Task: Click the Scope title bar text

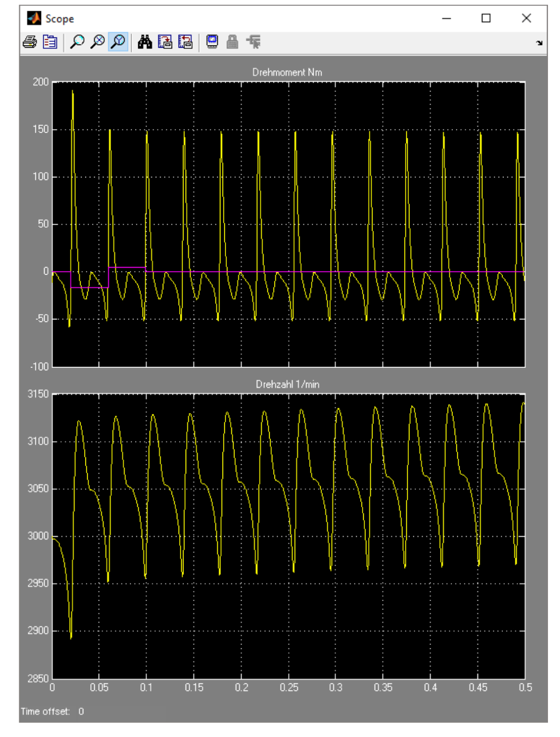Action: point(60,19)
